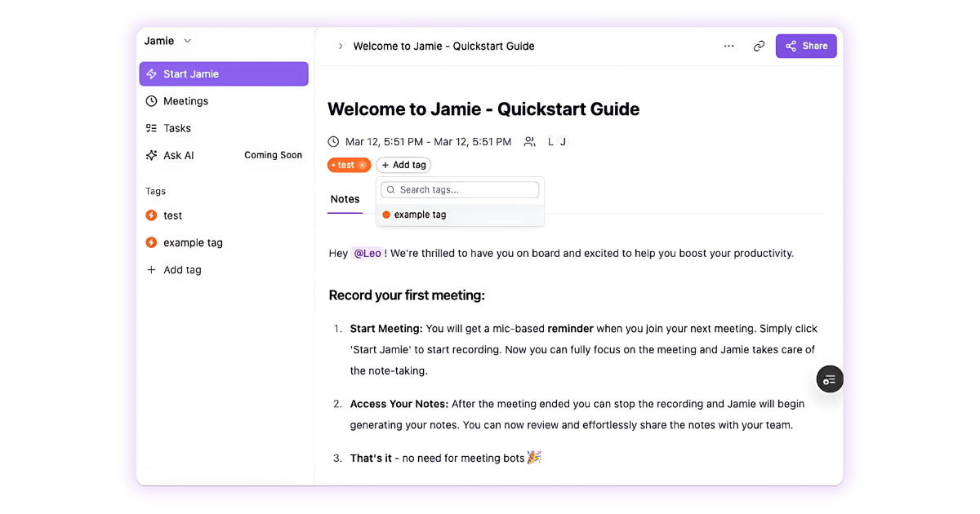This screenshot has height=514, width=980.
Task: Focus the Search tags input field
Action: click(460, 190)
